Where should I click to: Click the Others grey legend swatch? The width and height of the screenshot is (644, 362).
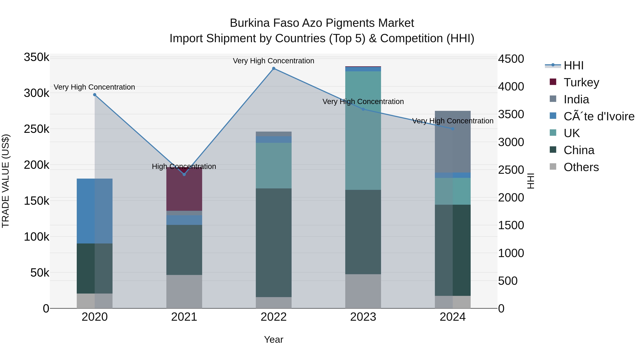(553, 166)
